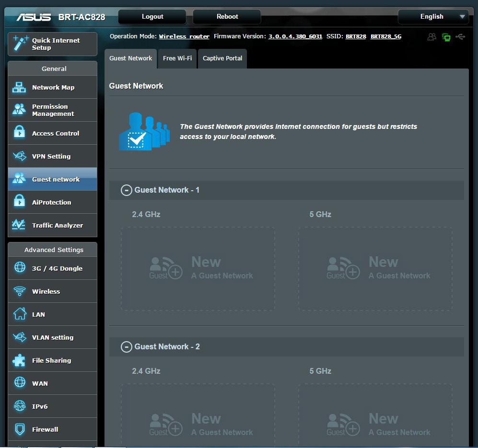
Task: Click the Guest Network illustration image
Action: coord(144,131)
